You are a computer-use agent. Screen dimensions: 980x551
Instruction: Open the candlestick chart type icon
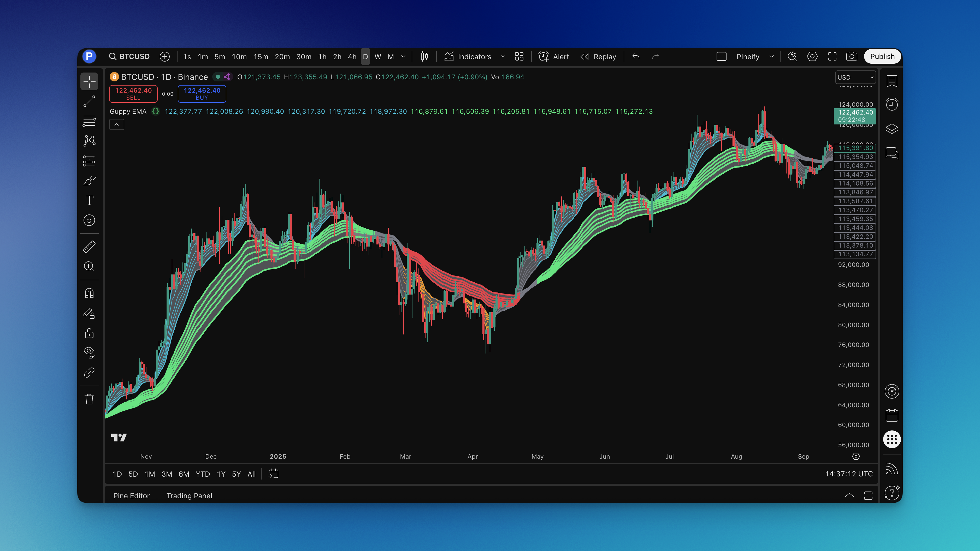(x=424, y=57)
